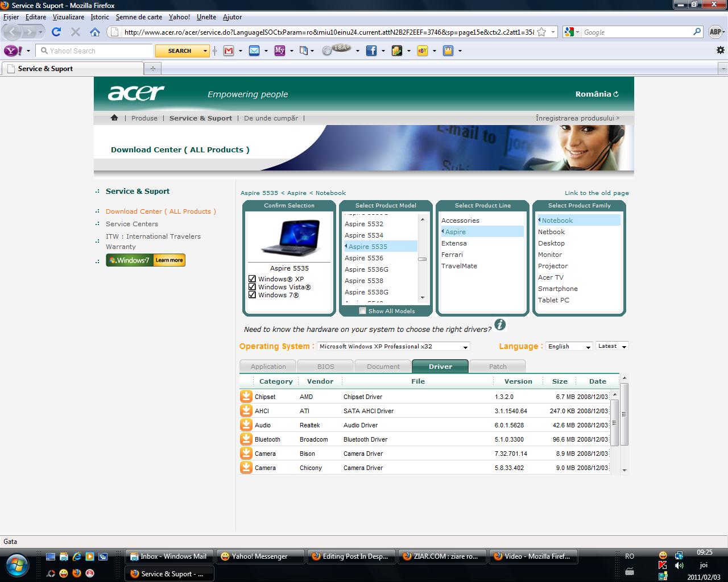Open Yahoo logo button in toolbar

click(x=13, y=51)
